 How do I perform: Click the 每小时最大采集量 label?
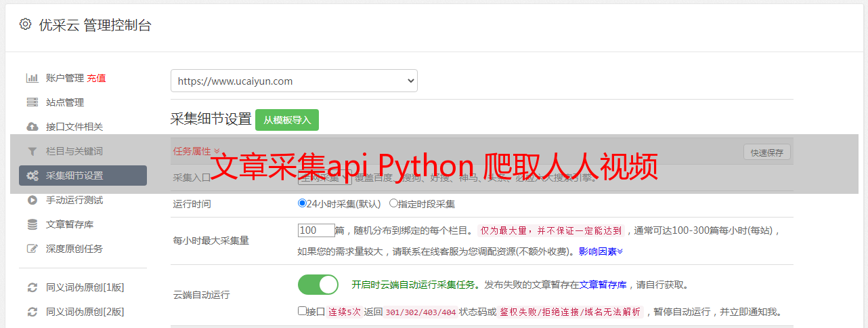coord(211,241)
